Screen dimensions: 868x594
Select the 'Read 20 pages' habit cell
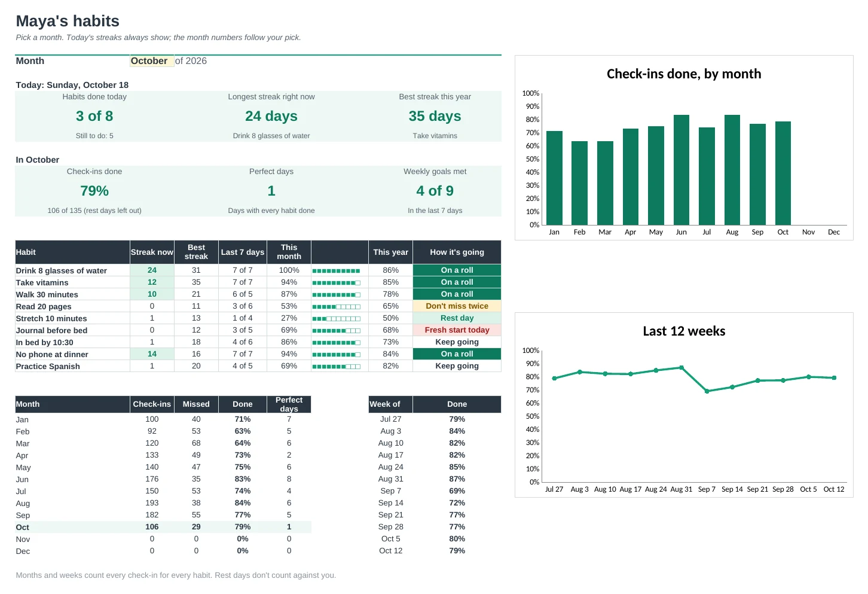(x=72, y=306)
